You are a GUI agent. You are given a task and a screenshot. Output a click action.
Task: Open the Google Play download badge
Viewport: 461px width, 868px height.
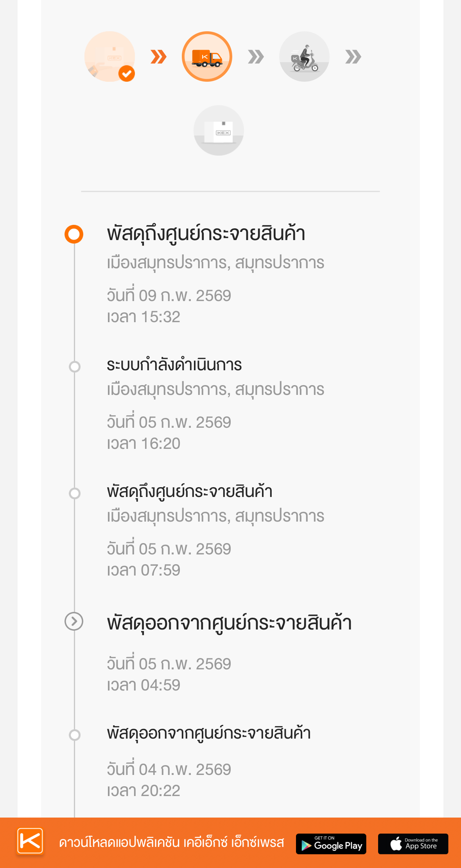331,844
